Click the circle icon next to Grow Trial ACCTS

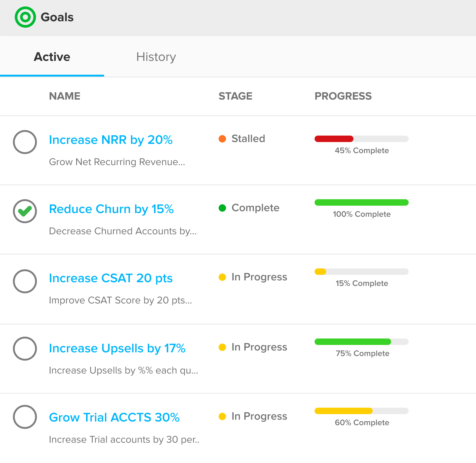25,417
